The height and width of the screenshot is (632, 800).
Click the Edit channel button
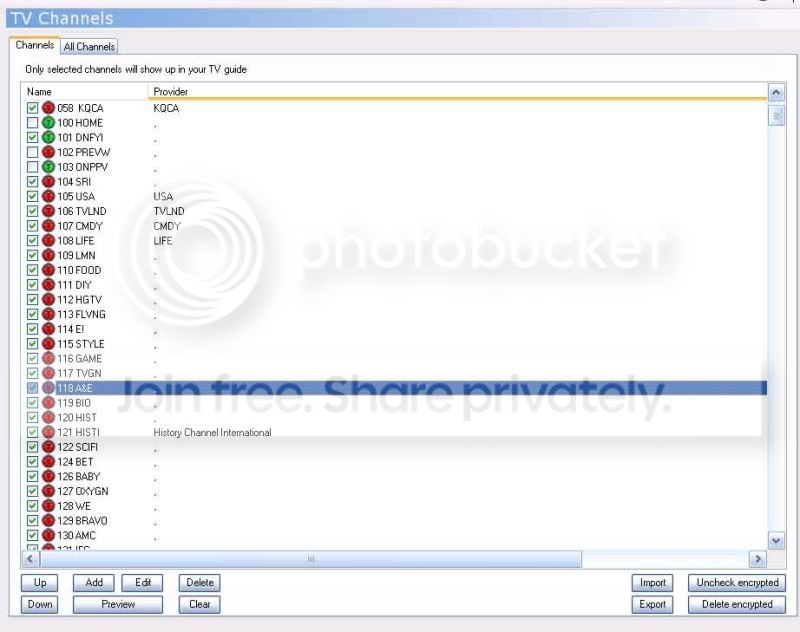coord(143,583)
